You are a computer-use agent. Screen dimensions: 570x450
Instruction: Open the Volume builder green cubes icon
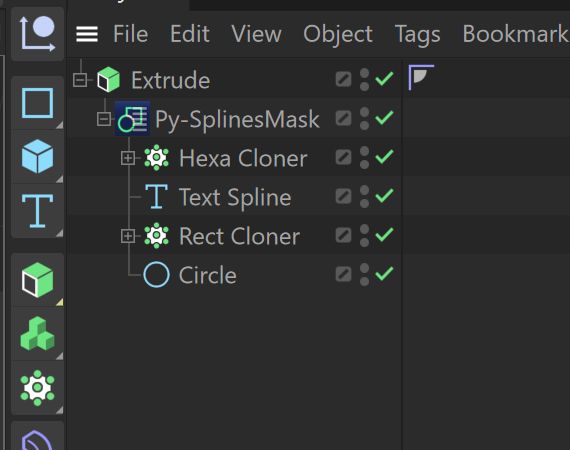(37, 334)
